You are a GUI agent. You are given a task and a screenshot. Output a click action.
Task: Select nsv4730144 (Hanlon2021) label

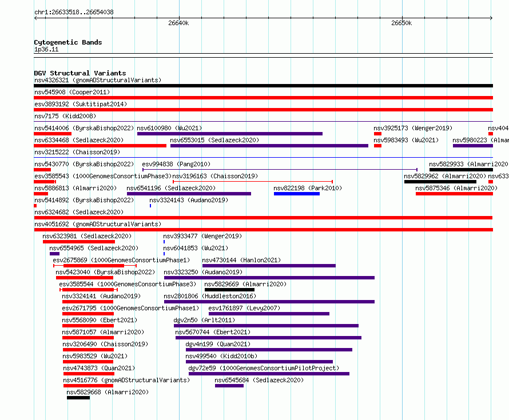point(241,260)
